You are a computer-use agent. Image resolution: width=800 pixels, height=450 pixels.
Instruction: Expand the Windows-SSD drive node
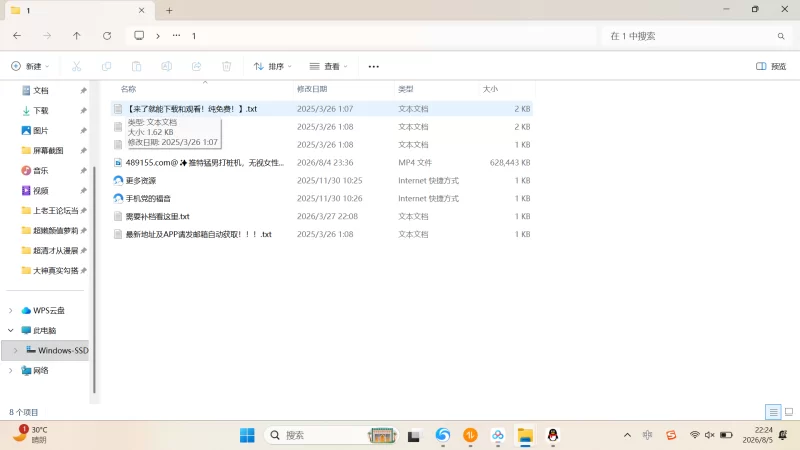15,350
